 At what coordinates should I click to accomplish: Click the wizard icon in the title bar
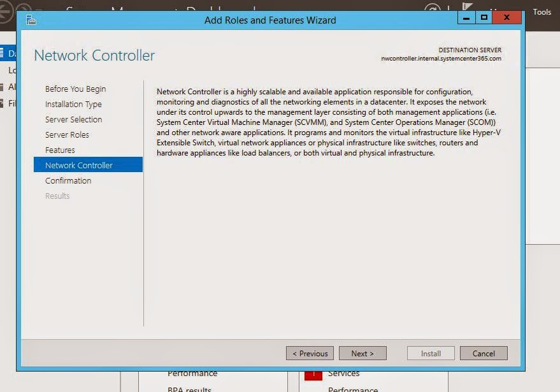point(31,20)
